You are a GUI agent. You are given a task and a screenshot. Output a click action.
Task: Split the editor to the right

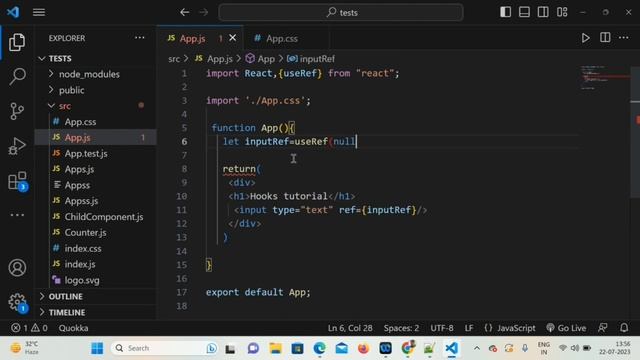[x=605, y=38]
